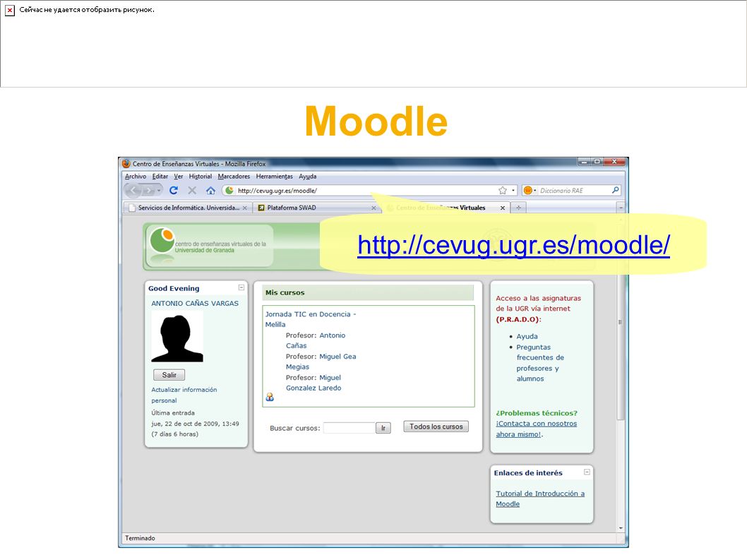Open the list-all-tabs dropdown

(x=621, y=208)
